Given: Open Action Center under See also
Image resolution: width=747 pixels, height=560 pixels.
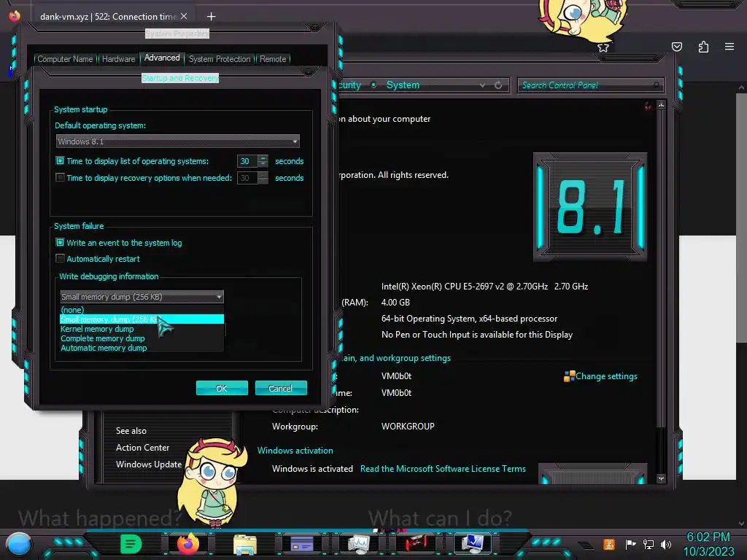Looking at the screenshot, I should [x=142, y=448].
